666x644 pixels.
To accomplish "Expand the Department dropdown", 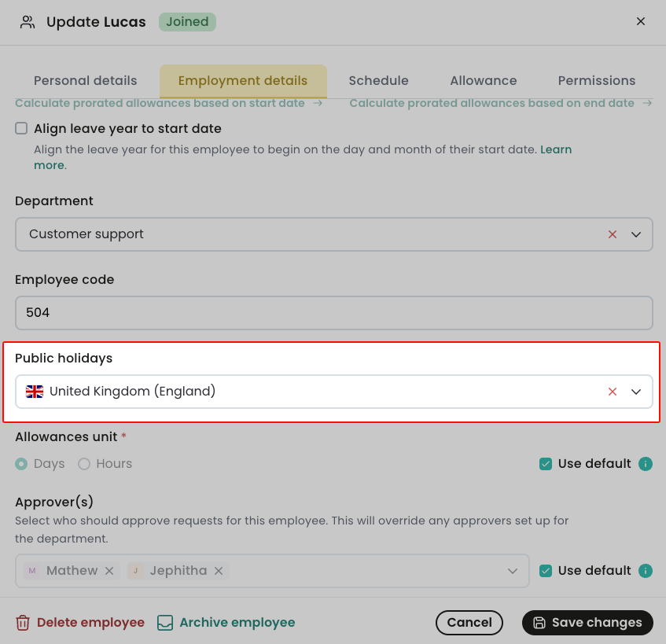I will [637, 234].
